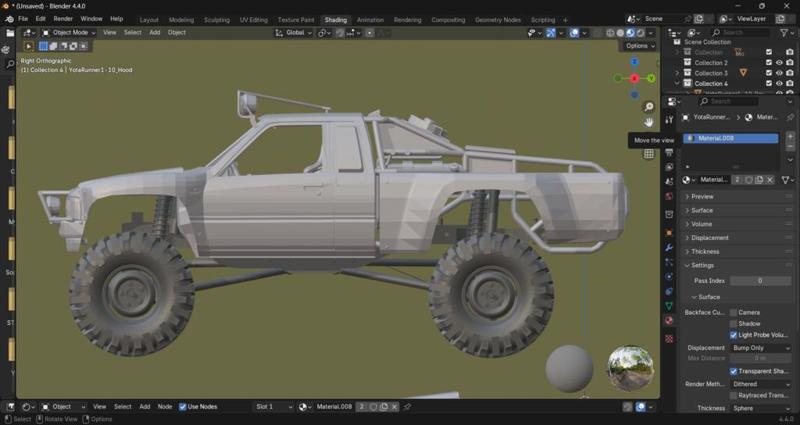Image resolution: width=800 pixels, height=425 pixels.
Task: Select solid viewport shading mode
Action: tap(620, 33)
